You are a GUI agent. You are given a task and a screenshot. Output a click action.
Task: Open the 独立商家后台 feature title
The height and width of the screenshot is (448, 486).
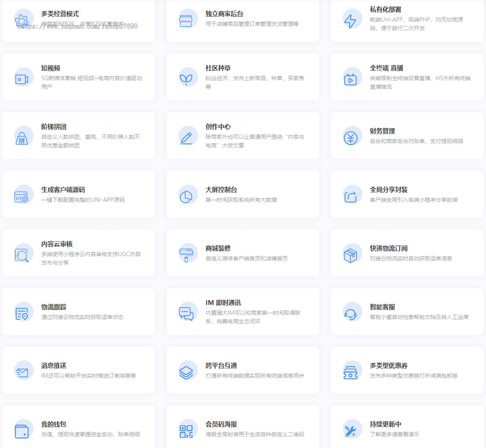click(224, 14)
